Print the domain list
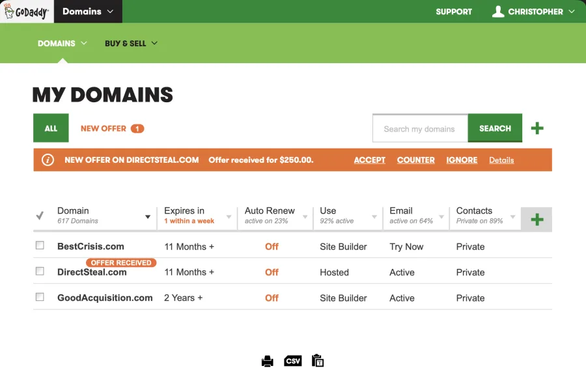 coord(267,361)
